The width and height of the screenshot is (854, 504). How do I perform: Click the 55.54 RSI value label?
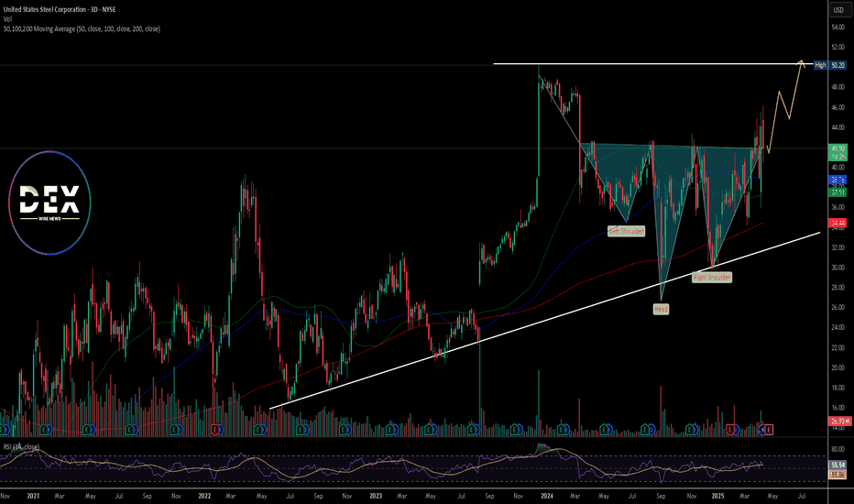(x=838, y=465)
